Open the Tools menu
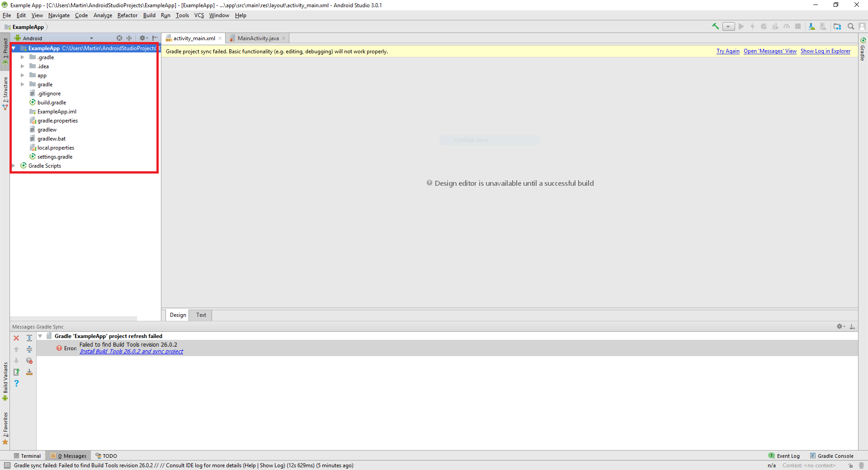Viewport: 868px width, 470px height. [x=182, y=15]
